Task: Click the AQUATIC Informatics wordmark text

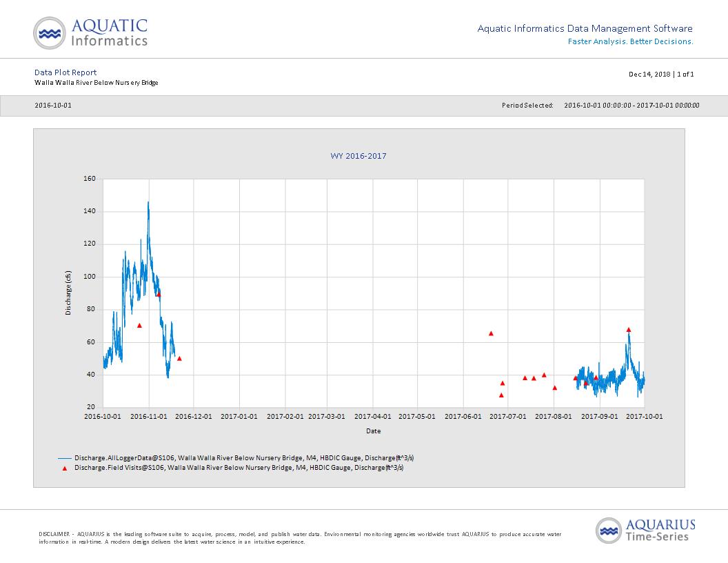Action: click(110, 32)
